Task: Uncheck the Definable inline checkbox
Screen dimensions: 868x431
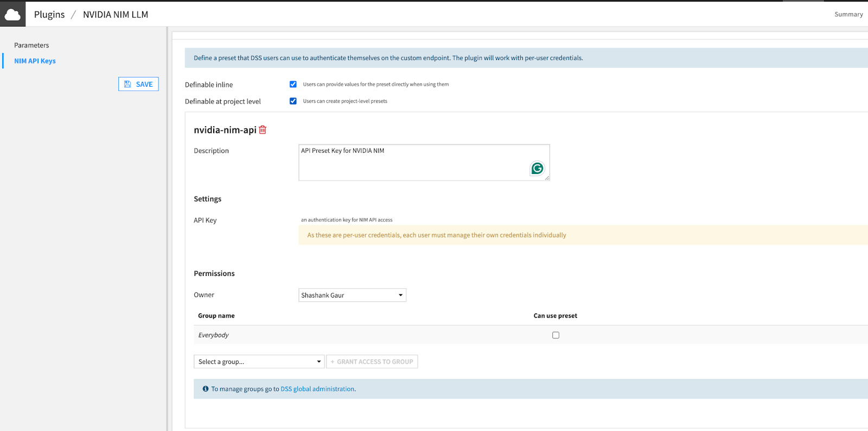Action: 293,84
